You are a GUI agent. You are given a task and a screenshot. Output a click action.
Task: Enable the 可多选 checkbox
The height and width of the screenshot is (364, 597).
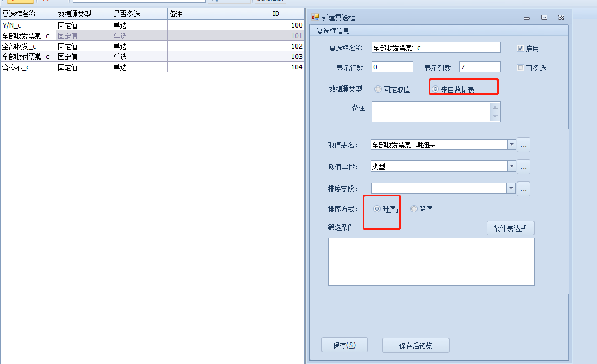pyautogui.click(x=520, y=68)
